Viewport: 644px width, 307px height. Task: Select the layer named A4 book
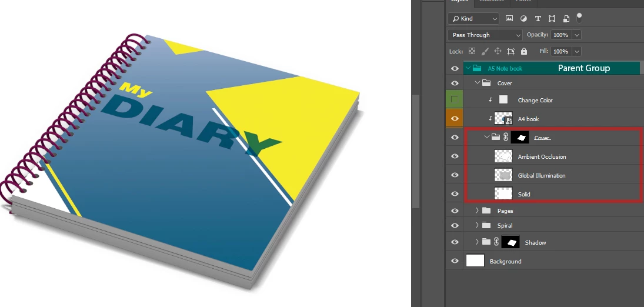click(528, 119)
